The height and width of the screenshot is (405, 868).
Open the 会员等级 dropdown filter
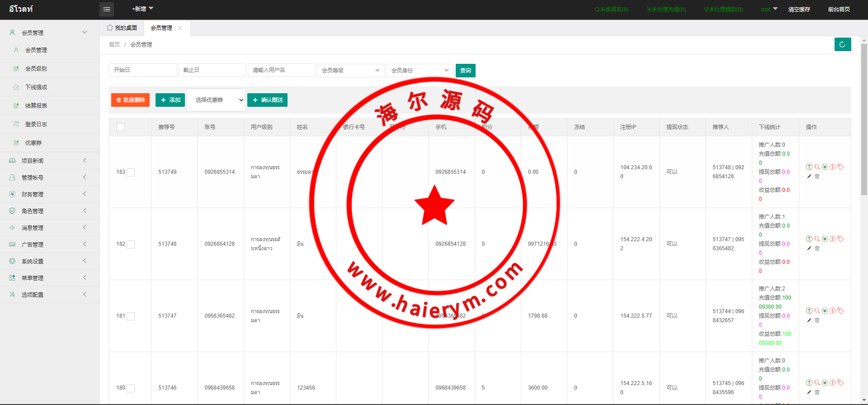coord(350,71)
